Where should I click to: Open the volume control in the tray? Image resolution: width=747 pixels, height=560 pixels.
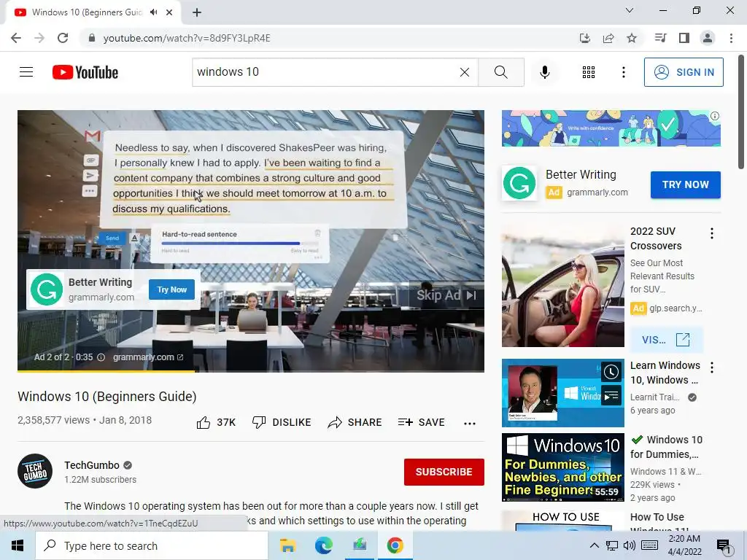[630, 545]
